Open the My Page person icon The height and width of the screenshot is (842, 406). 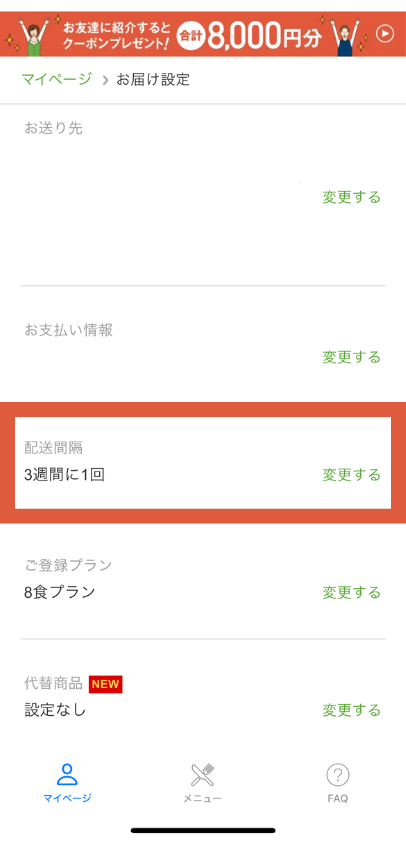pos(68,774)
